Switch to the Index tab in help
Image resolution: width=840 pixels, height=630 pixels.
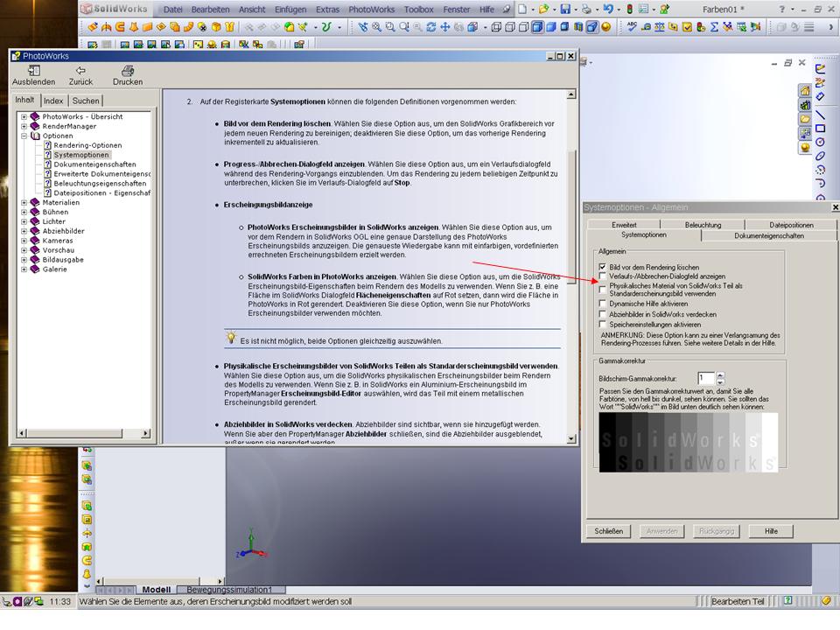(x=53, y=101)
